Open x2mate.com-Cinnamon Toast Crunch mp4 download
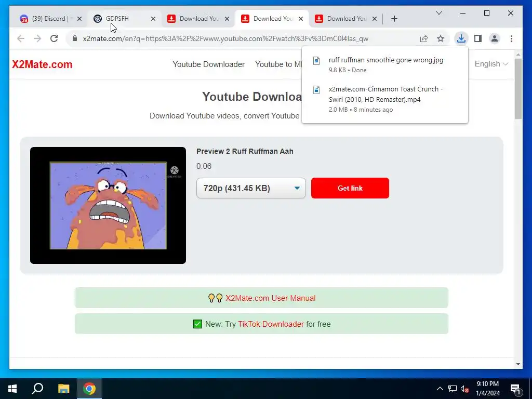The height and width of the screenshot is (399, 532). pos(385,99)
